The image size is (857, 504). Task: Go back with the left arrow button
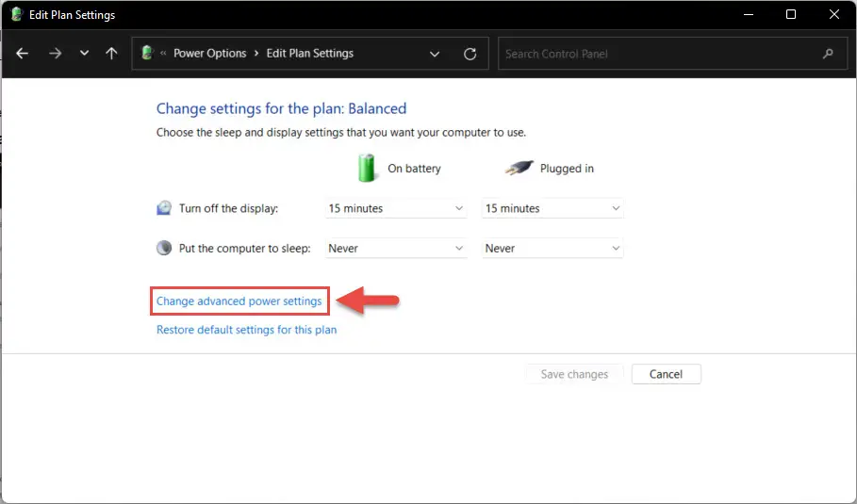point(22,54)
